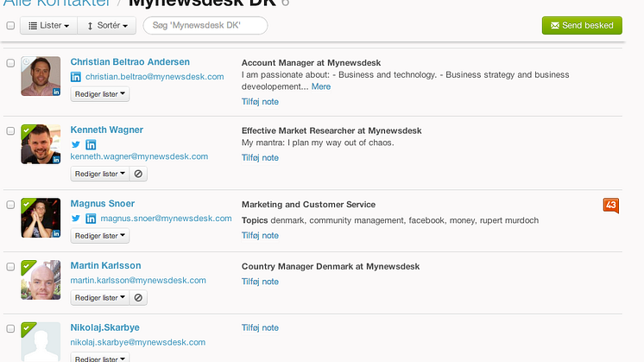Click Tilføj note for Nikolaj.Skarbye
The width and height of the screenshot is (644, 362).
[x=260, y=327]
